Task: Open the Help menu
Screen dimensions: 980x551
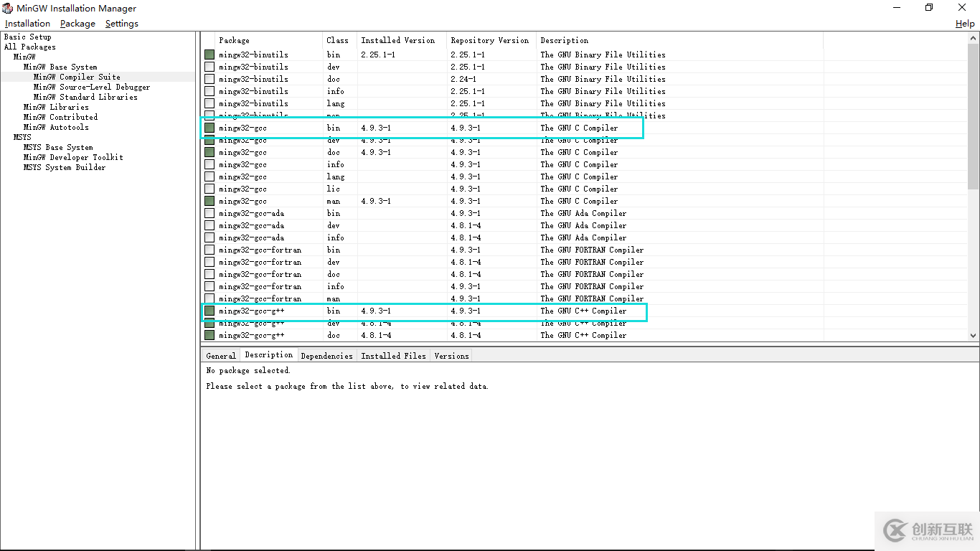Action: (965, 24)
